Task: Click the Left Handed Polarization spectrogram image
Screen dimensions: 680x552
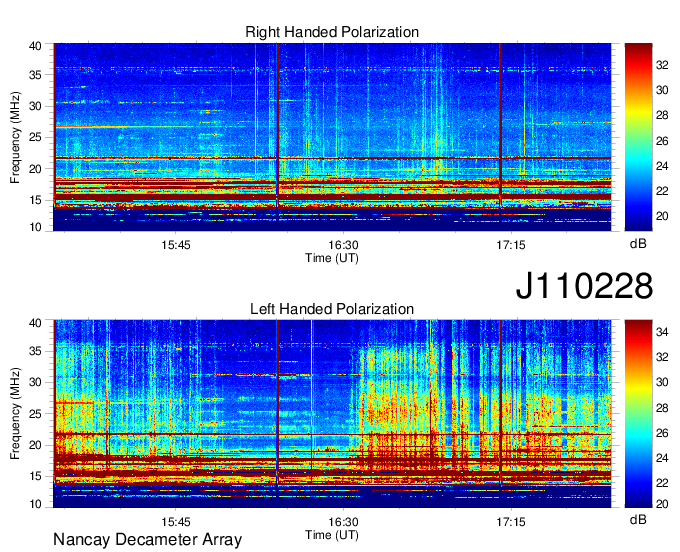Action: point(332,414)
